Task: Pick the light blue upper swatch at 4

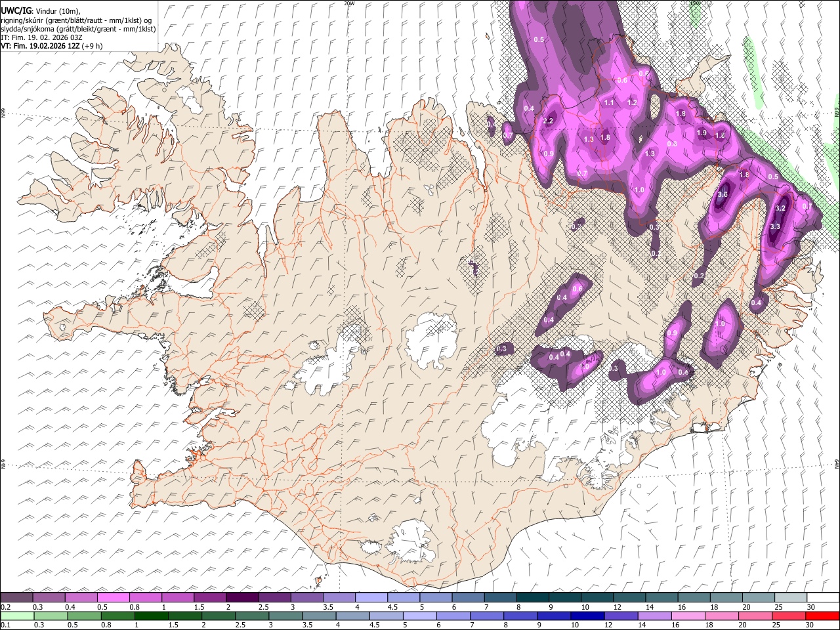Action: [371, 598]
